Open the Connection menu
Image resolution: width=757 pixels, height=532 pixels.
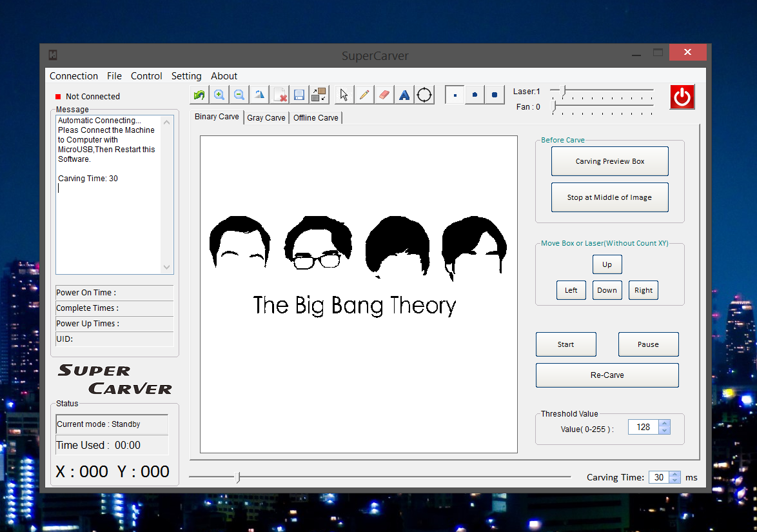pos(74,76)
